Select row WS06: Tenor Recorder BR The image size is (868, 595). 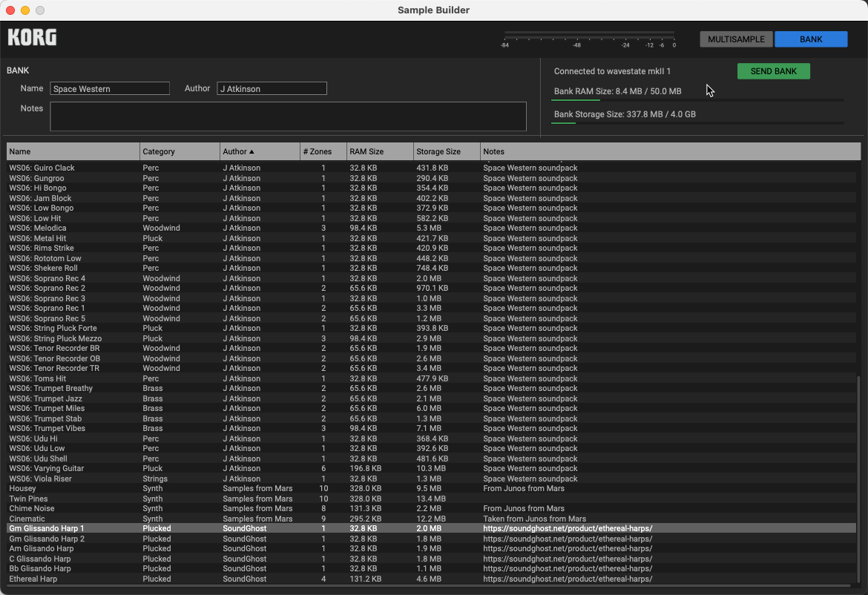tap(431, 348)
